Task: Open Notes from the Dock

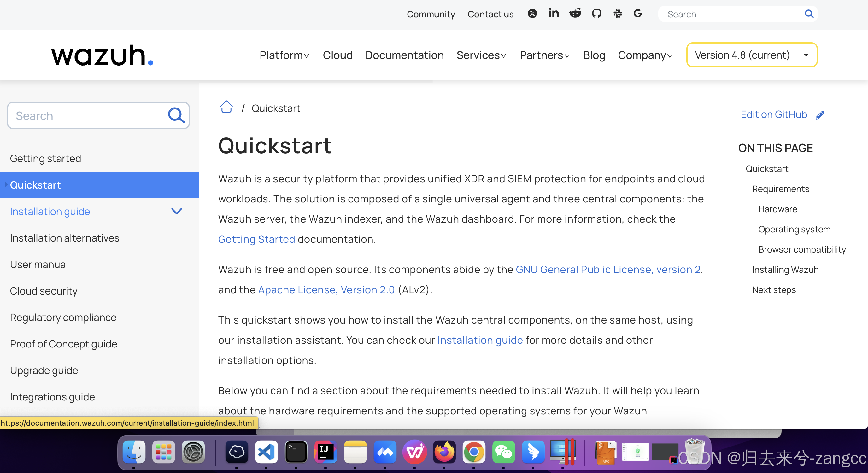Action: pyautogui.click(x=355, y=452)
